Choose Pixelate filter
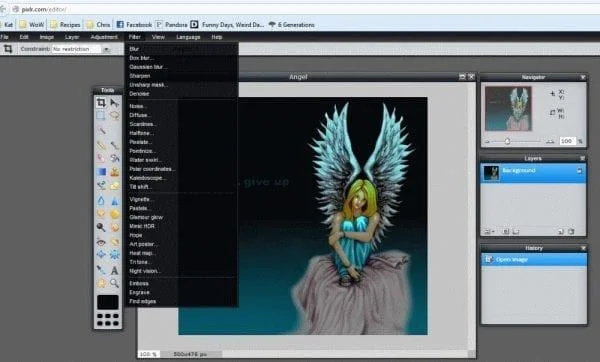 click(140, 142)
